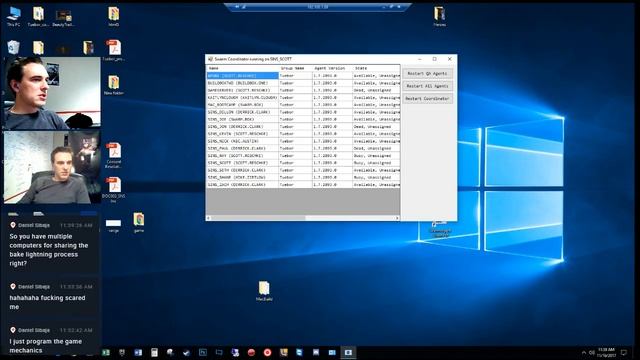Select the SINS_RAY agent row
The height and width of the screenshot is (360, 640).
coord(303,156)
